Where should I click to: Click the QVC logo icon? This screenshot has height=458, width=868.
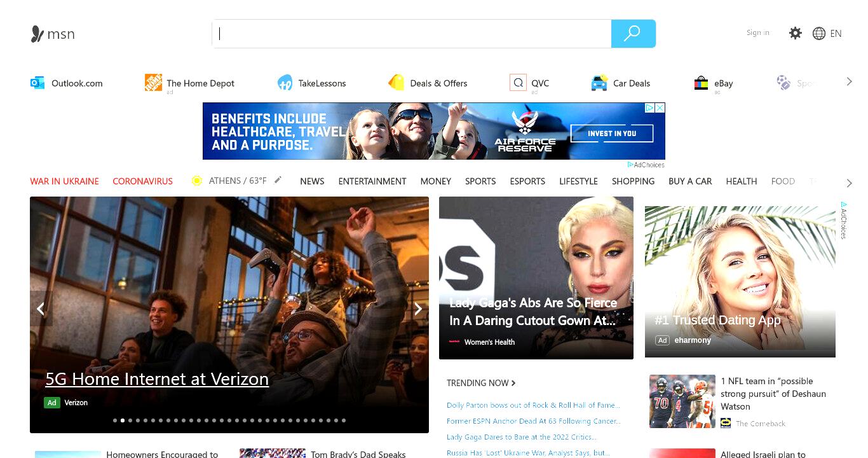tap(518, 82)
